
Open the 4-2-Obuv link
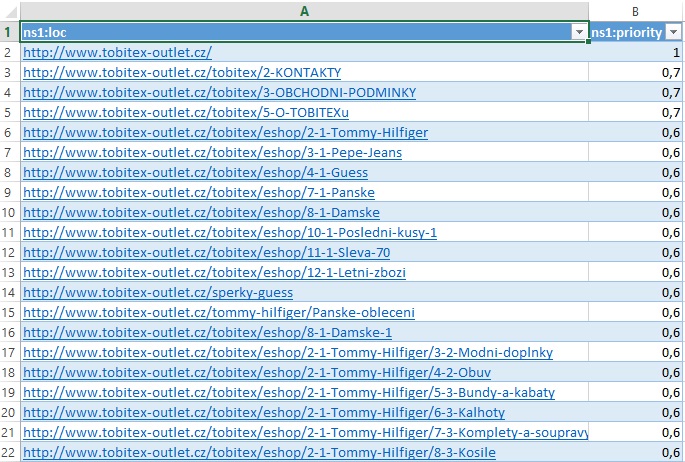pos(257,373)
